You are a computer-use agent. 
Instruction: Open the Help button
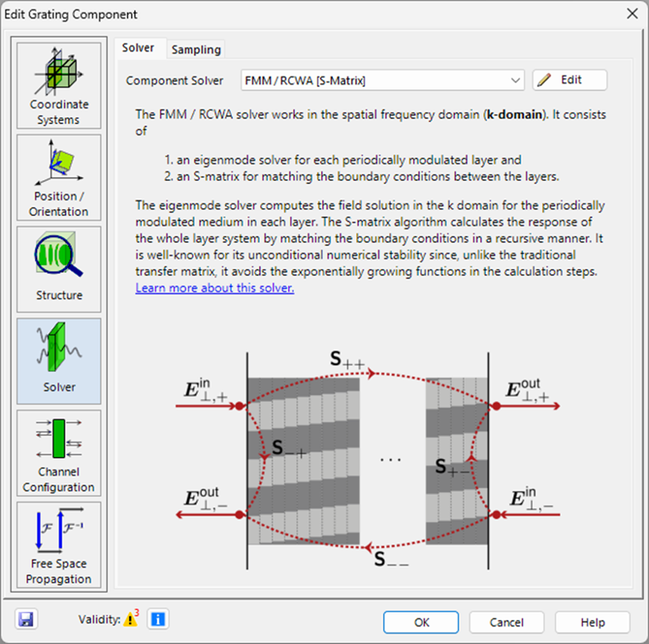[592, 622]
